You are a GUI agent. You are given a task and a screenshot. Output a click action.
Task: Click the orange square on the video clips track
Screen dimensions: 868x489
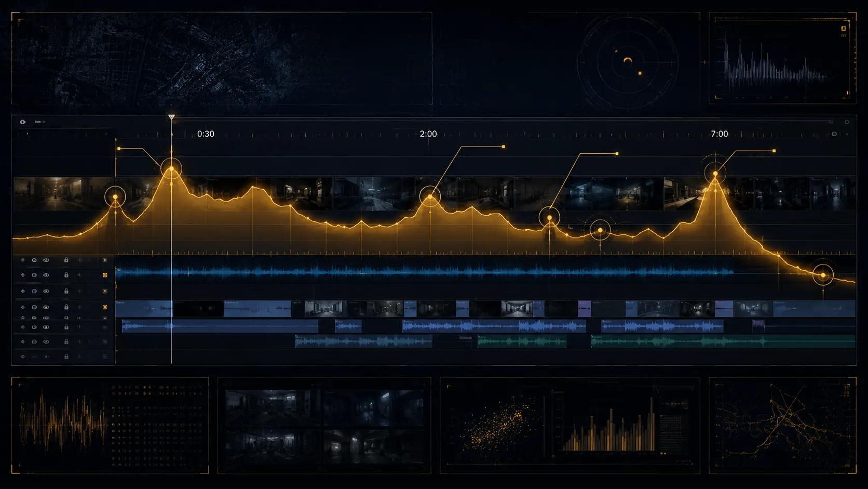[x=105, y=307]
